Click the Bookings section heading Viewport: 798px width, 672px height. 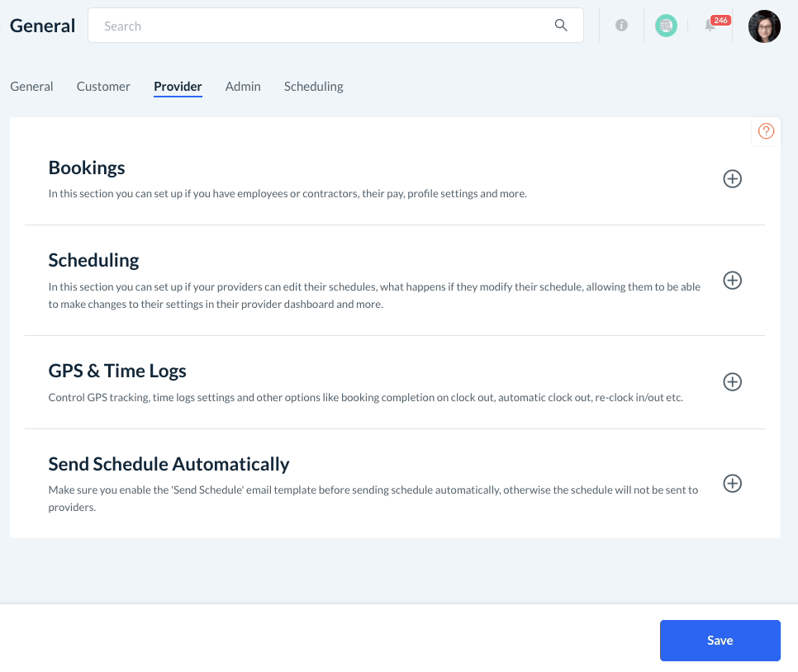[87, 168]
